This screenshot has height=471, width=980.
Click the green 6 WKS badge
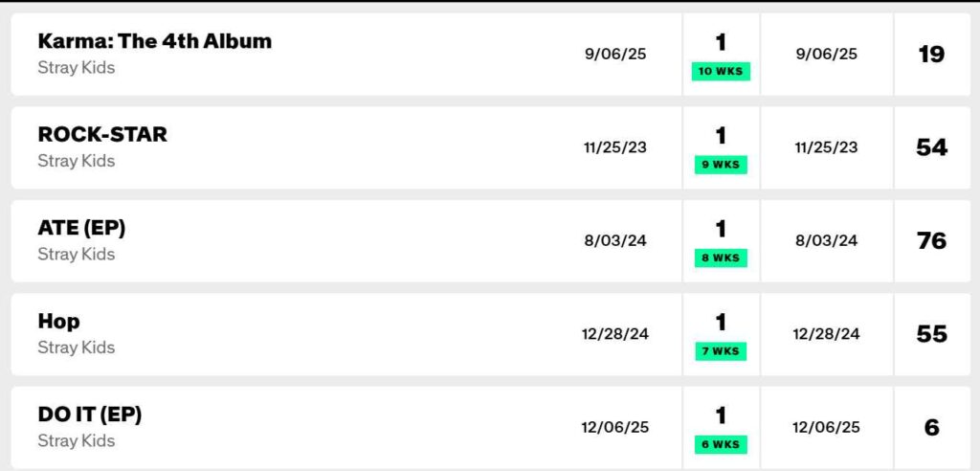721,444
